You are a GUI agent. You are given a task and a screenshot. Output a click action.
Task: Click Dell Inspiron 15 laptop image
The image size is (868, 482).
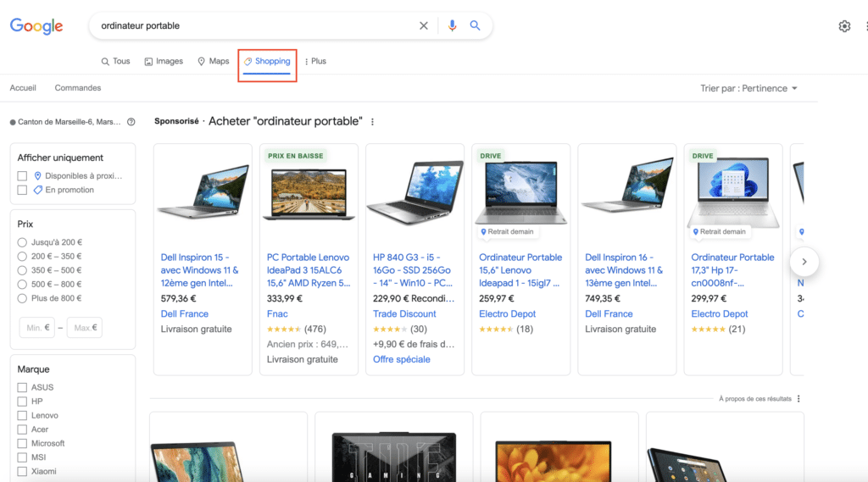(x=203, y=191)
